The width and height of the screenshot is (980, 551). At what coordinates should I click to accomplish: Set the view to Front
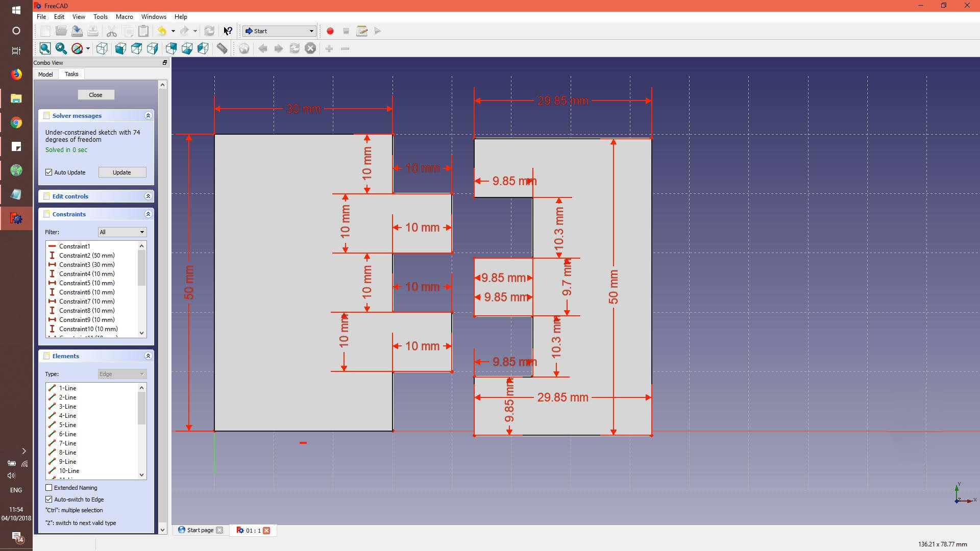click(120, 48)
